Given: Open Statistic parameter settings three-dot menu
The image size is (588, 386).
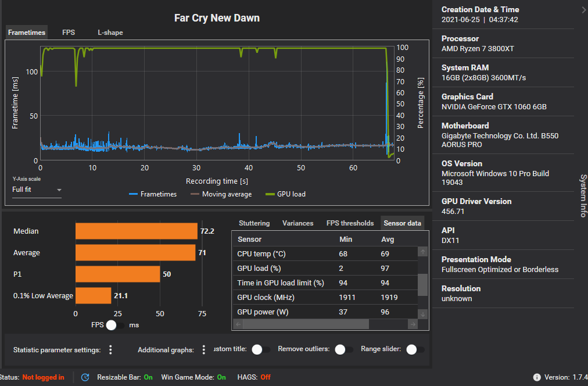Looking at the screenshot, I should click(110, 350).
